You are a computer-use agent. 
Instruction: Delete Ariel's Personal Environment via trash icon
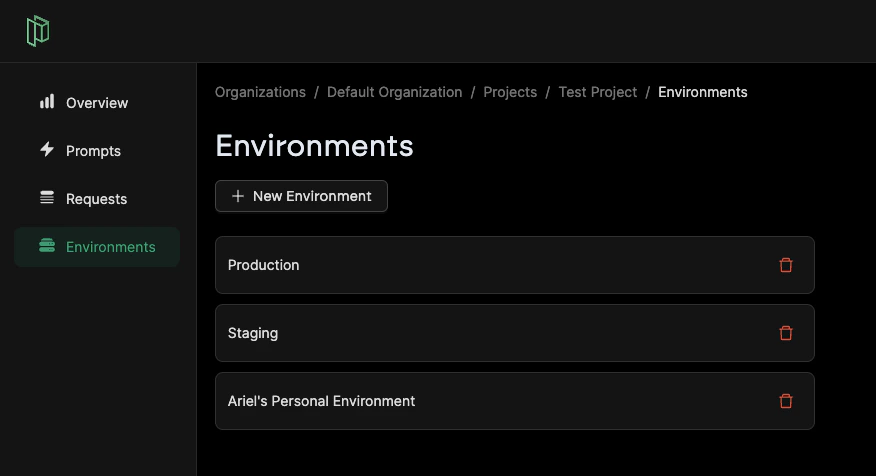(x=786, y=401)
